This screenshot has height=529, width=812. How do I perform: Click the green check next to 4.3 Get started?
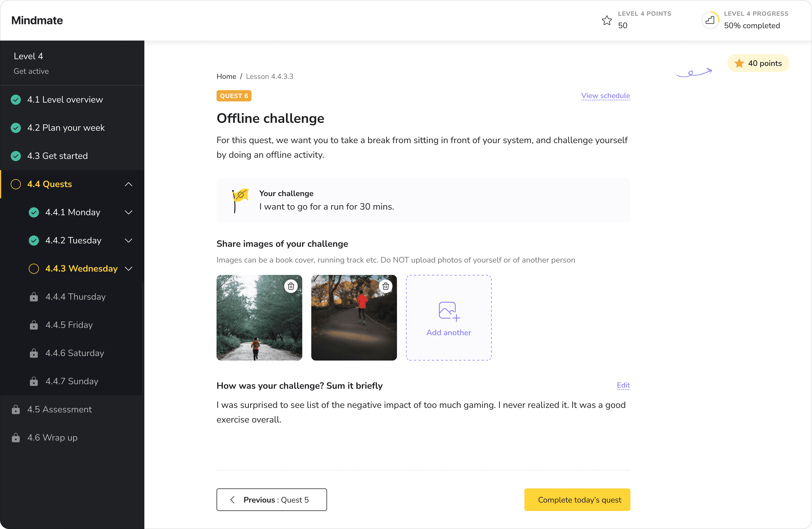[x=16, y=156]
